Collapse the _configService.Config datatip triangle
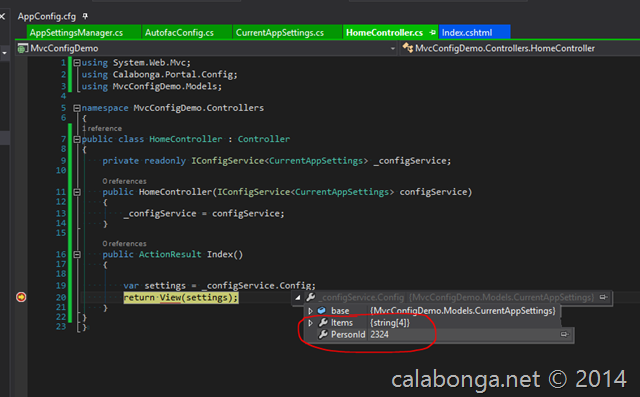Image resolution: width=640 pixels, height=397 pixels. pyautogui.click(x=298, y=297)
